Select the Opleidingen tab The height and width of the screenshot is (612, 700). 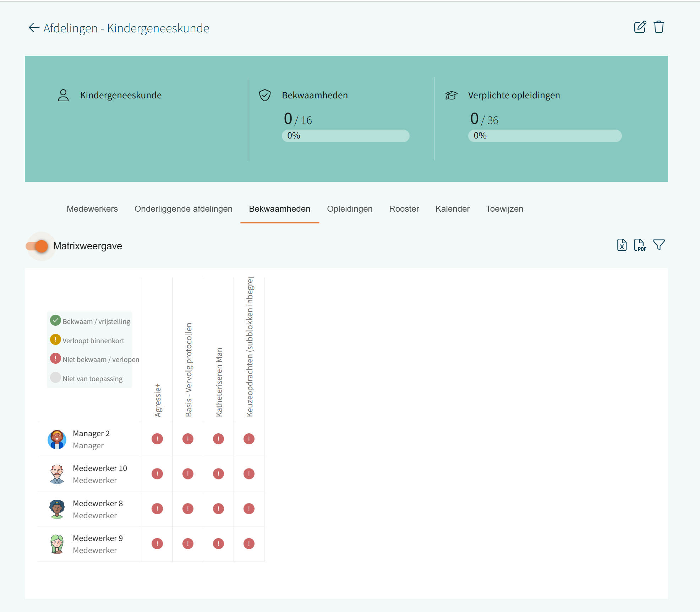[x=350, y=209]
